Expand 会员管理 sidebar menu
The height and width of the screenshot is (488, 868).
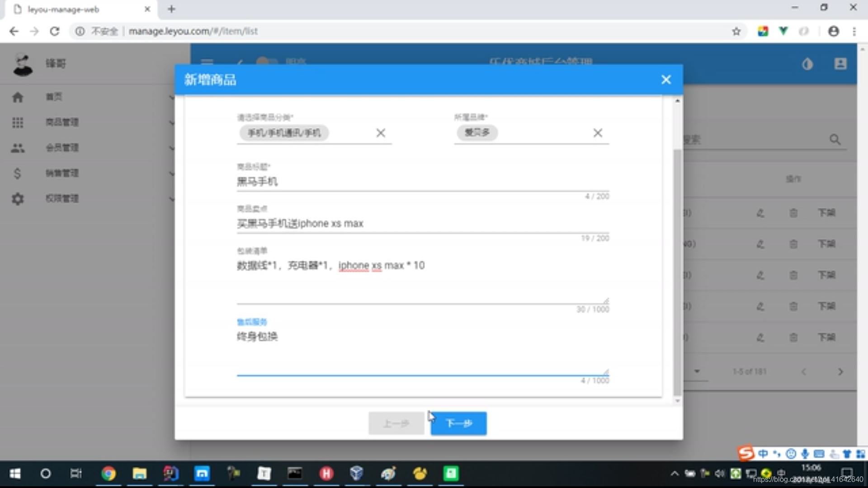coord(62,148)
